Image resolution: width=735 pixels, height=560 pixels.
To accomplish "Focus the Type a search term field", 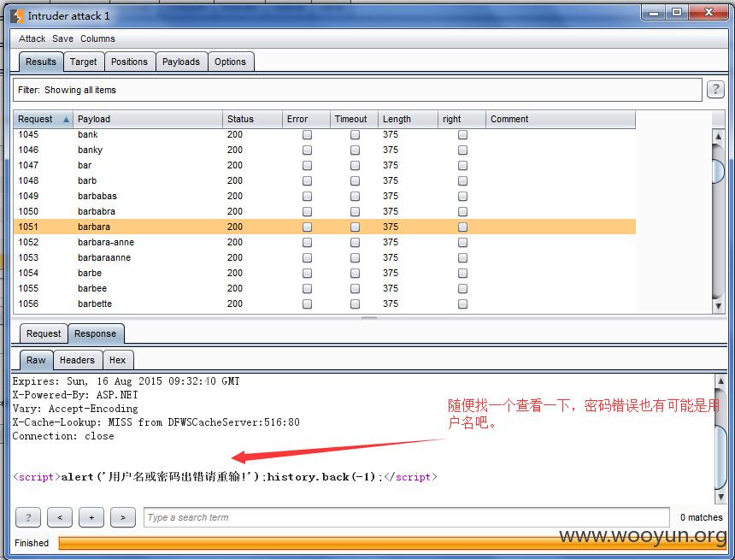I will pos(407,517).
